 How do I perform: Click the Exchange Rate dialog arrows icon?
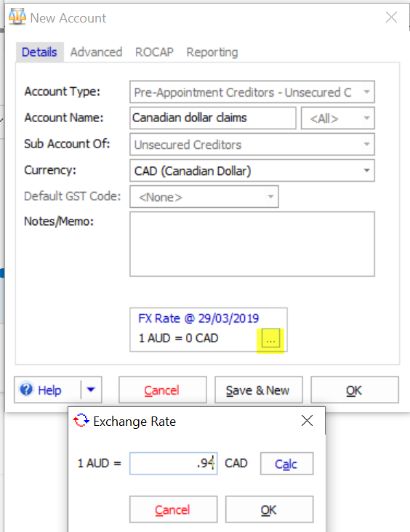pyautogui.click(x=81, y=421)
